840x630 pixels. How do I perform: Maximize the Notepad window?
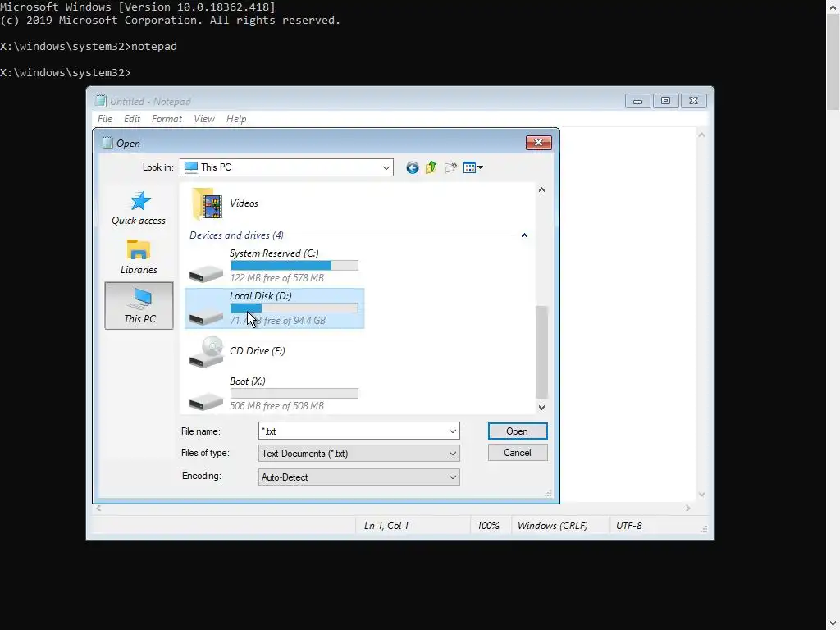point(665,101)
